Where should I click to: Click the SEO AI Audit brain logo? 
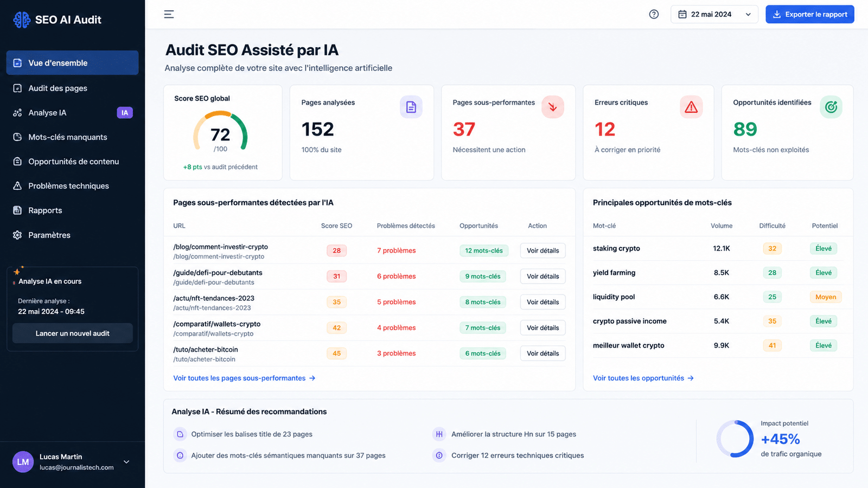tap(22, 20)
